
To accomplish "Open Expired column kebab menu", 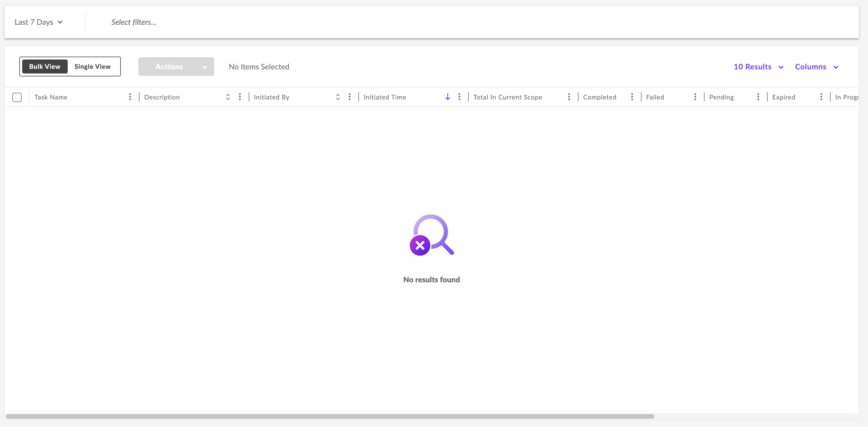I will point(821,97).
